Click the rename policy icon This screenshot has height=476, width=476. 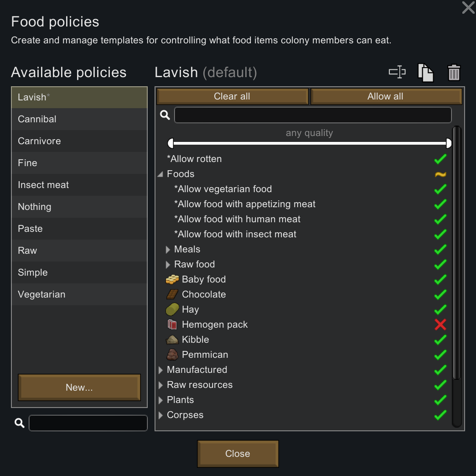397,72
